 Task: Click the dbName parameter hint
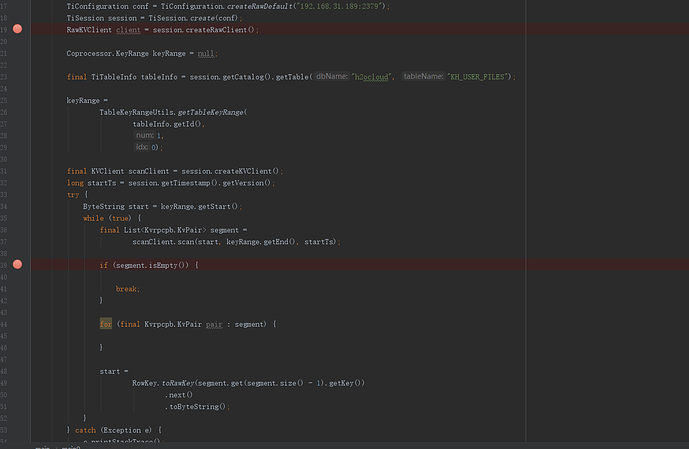[332, 77]
